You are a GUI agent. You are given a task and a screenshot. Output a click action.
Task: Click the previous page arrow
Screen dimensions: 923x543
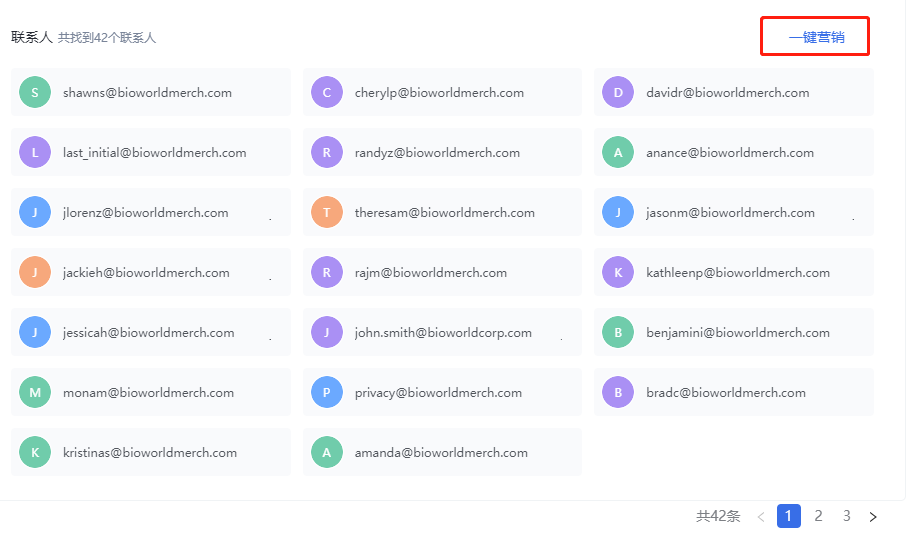[761, 516]
